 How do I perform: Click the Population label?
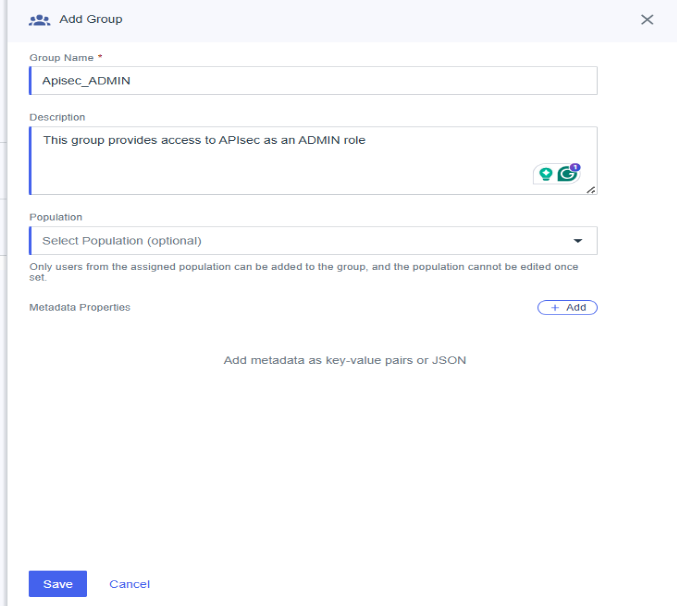(x=56, y=216)
